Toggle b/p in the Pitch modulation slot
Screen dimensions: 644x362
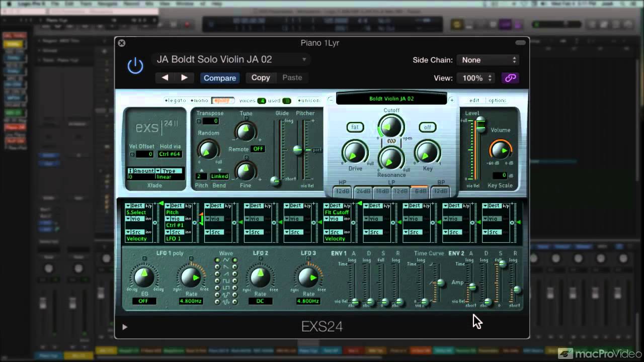(x=189, y=206)
